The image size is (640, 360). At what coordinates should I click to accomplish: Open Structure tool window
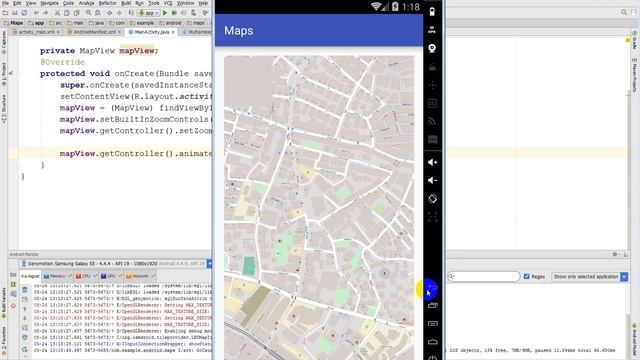pyautogui.click(x=4, y=109)
